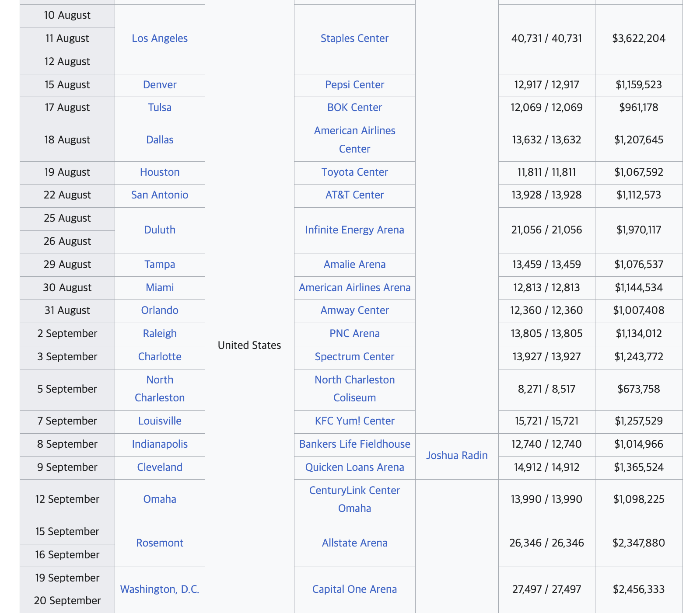Click the $2,347,880 revenue cell
Viewport: 700px width, 613px height.
click(x=639, y=543)
